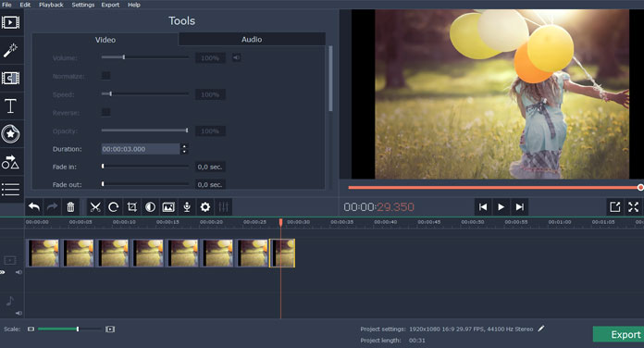The height and width of the screenshot is (348, 644).
Task: Open the Stickers star icon panel
Action: tap(11, 133)
